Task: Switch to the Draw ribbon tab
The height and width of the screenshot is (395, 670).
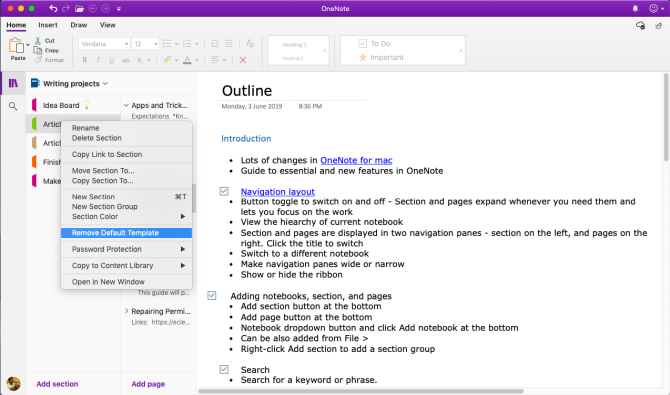Action: (x=79, y=25)
